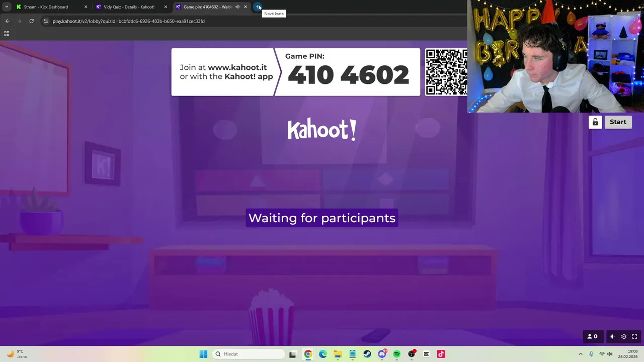Mute audio on the Game pin tab
The image size is (644, 362).
point(237,7)
